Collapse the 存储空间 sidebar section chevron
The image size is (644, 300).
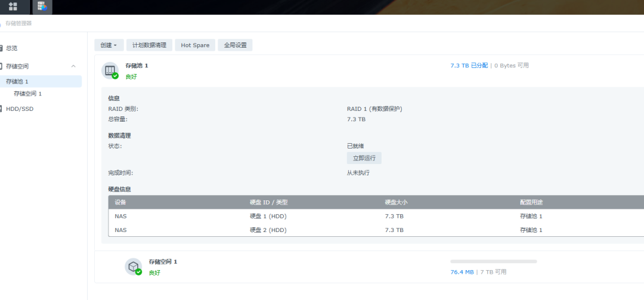[73, 66]
